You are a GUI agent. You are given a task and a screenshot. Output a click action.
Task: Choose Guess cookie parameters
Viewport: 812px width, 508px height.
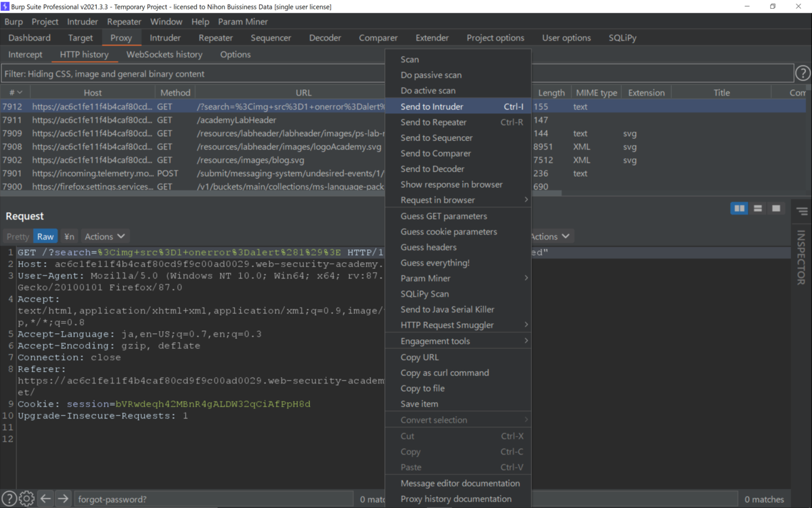pos(458,232)
